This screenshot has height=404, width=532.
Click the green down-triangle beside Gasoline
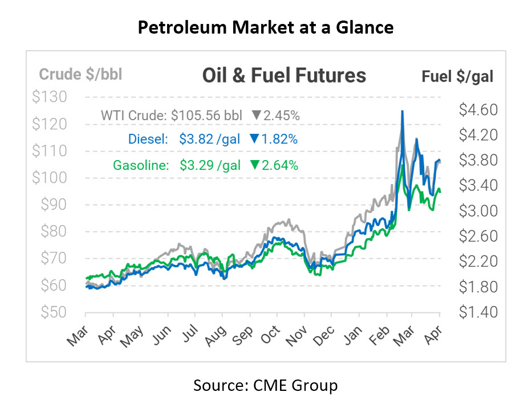pyautogui.click(x=254, y=165)
